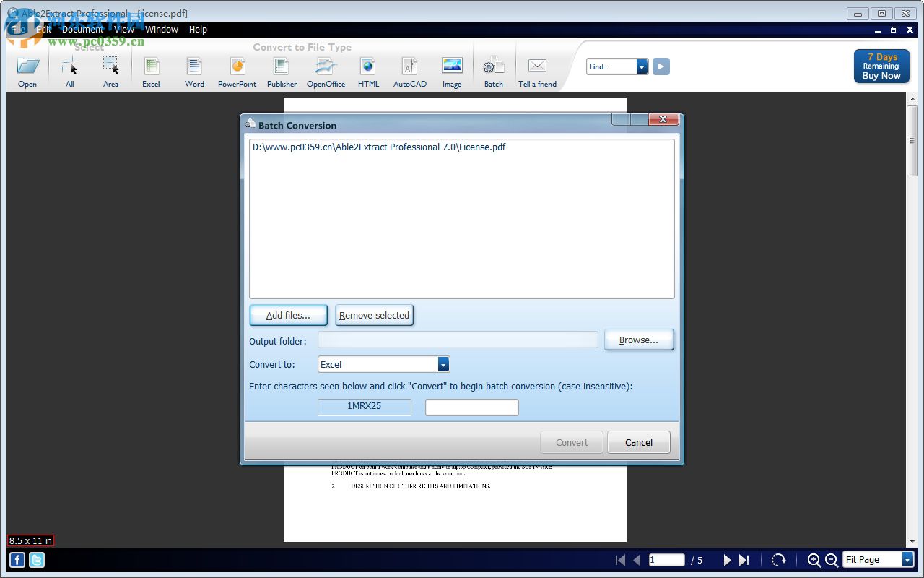Click the Tell a friend envelope icon
This screenshot has height=578, width=924.
point(537,66)
